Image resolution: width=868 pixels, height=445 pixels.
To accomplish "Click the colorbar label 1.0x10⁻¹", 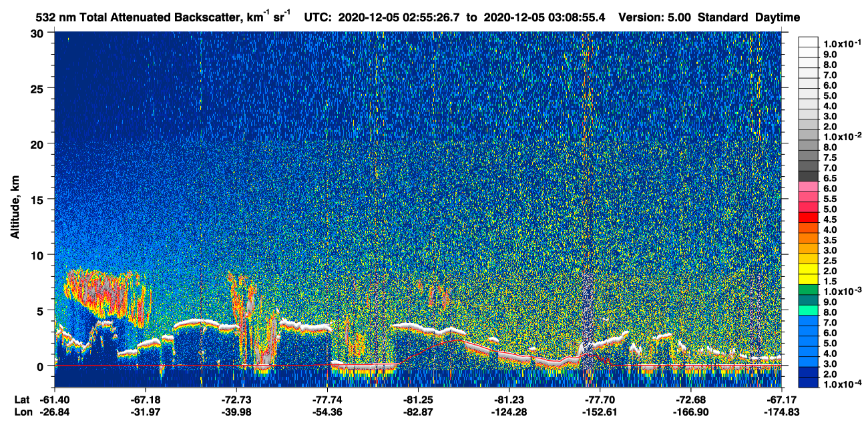I will pyautogui.click(x=841, y=44).
